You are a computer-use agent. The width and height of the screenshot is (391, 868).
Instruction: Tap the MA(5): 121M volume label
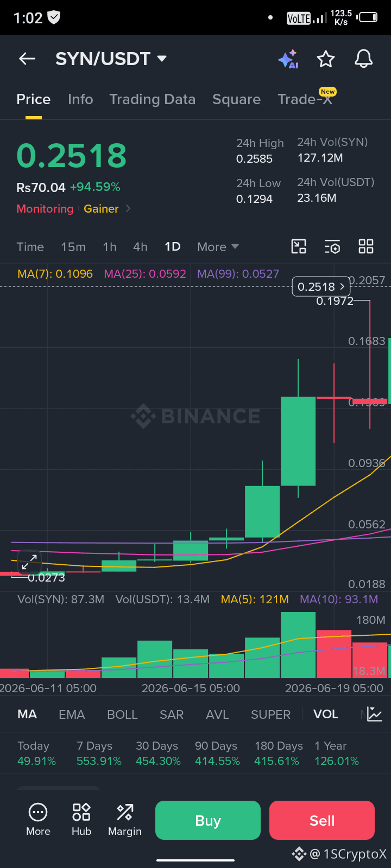[255, 599]
